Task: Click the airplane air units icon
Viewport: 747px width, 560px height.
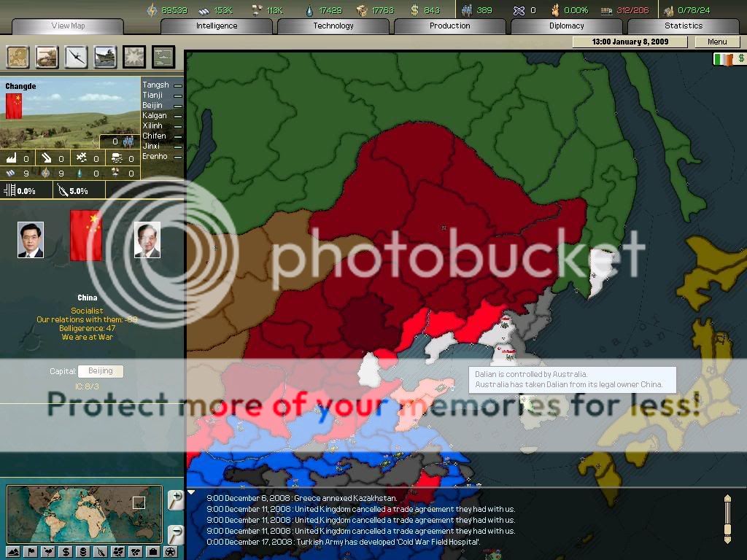Action: coord(77,56)
